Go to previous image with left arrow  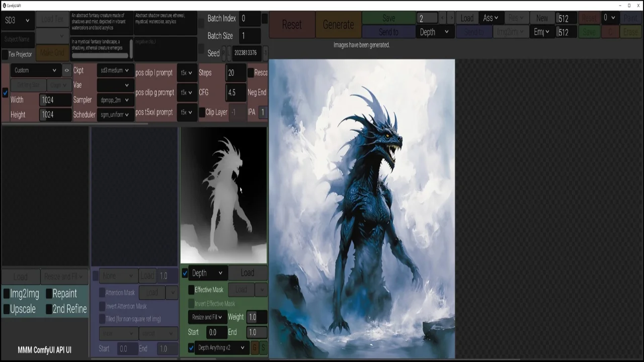[x=443, y=18]
